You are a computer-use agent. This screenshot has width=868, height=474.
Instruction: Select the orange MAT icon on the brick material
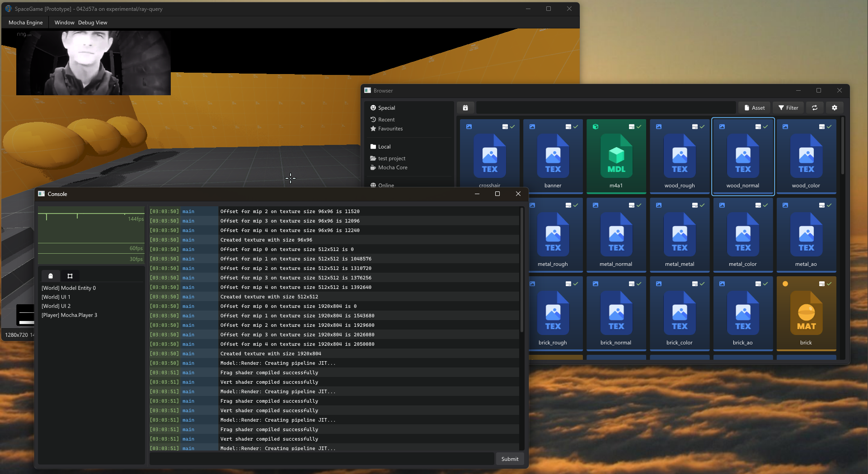point(806,313)
